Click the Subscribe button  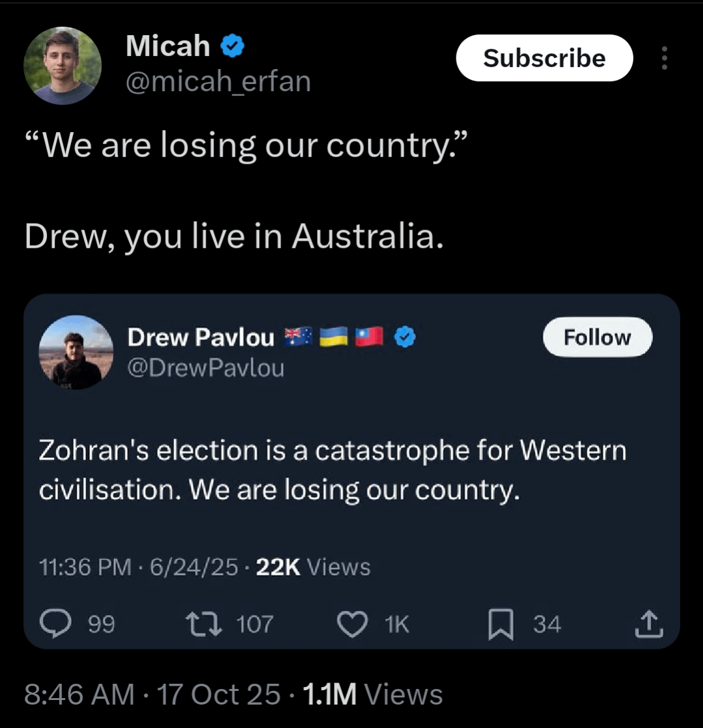(544, 59)
